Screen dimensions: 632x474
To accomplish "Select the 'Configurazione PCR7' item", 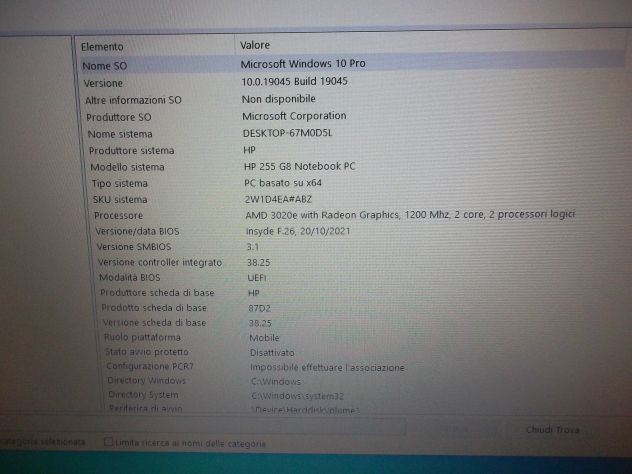I will [150, 366].
